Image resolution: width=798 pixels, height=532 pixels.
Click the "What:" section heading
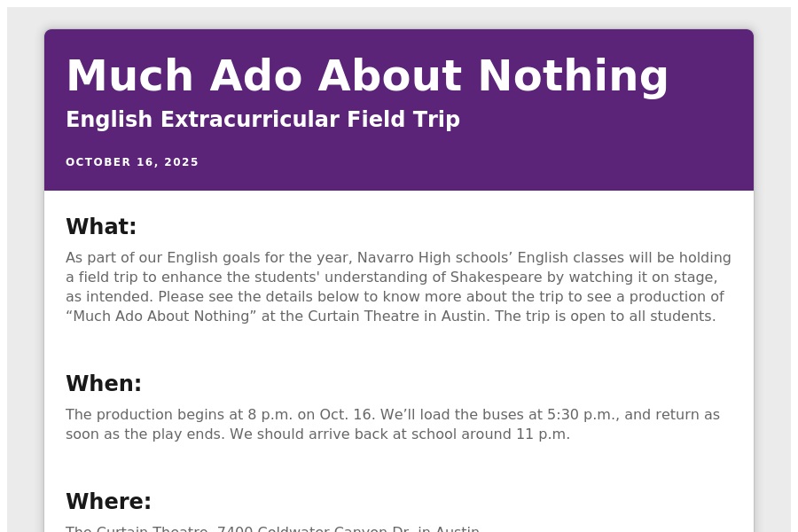pos(101,227)
